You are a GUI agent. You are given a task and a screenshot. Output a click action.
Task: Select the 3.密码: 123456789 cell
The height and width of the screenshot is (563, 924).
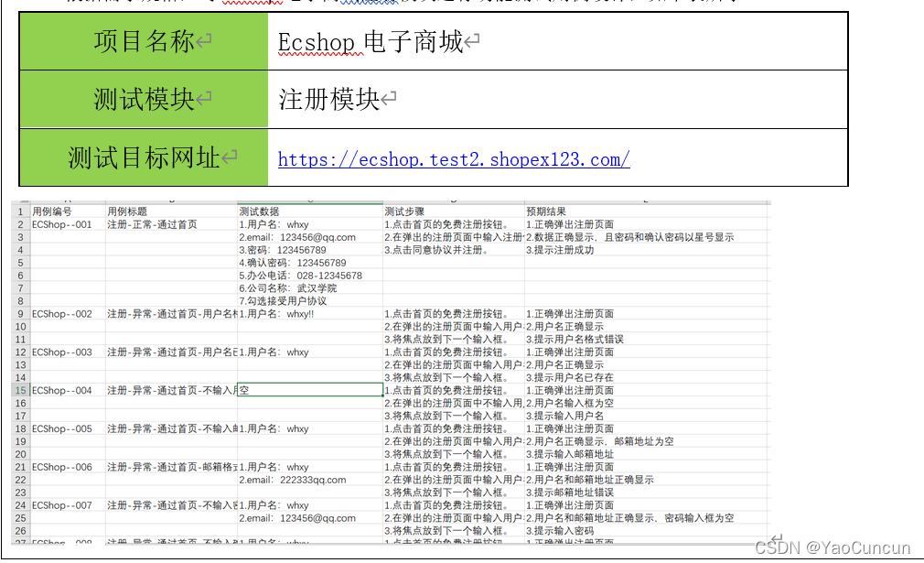(x=310, y=250)
